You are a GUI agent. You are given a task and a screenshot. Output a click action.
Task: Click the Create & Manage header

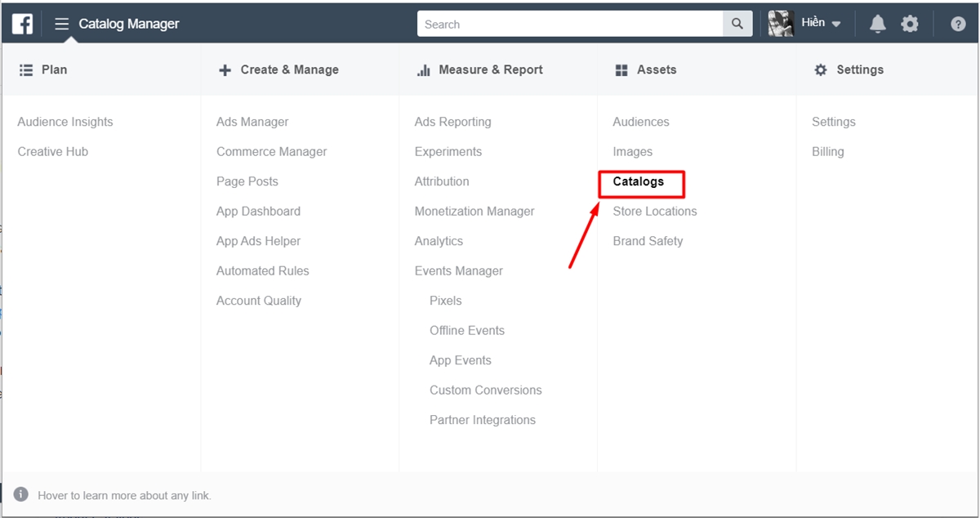click(278, 70)
